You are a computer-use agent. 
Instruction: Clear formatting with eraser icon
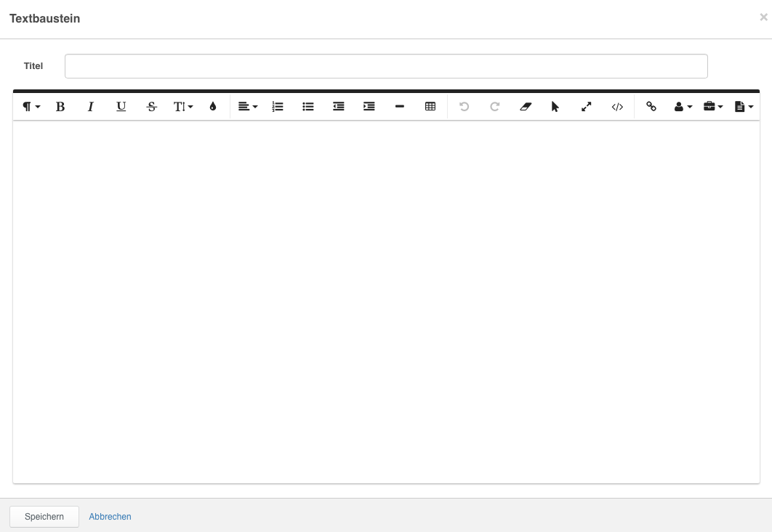point(526,107)
